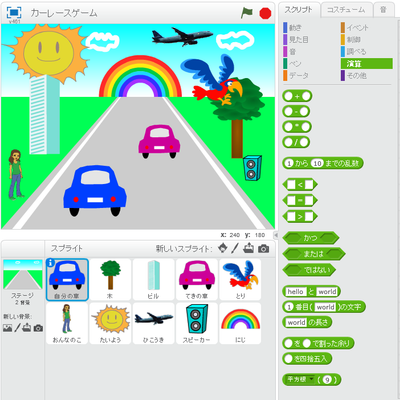The image size is (400, 400).
Task: Stop the project with red stop sign
Action: pyautogui.click(x=265, y=13)
